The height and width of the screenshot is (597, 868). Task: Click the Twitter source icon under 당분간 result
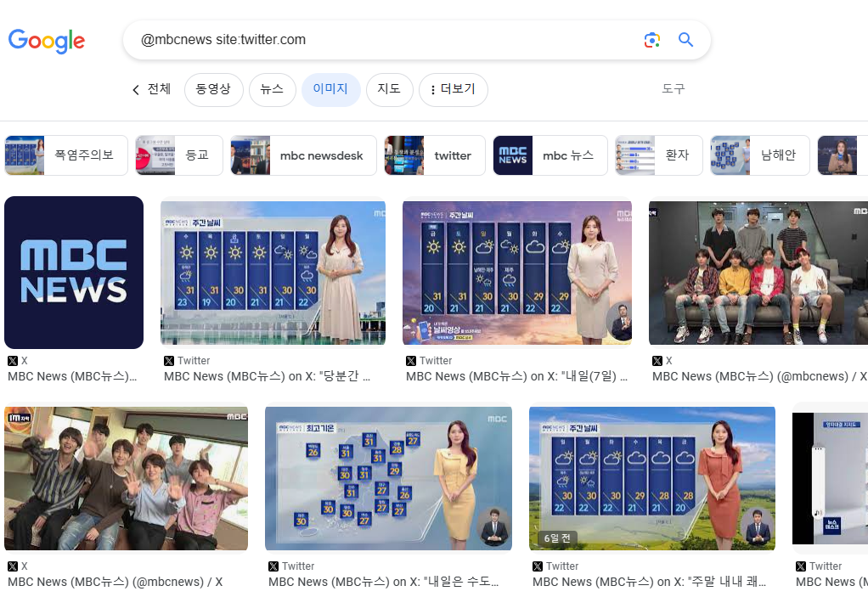click(x=169, y=361)
